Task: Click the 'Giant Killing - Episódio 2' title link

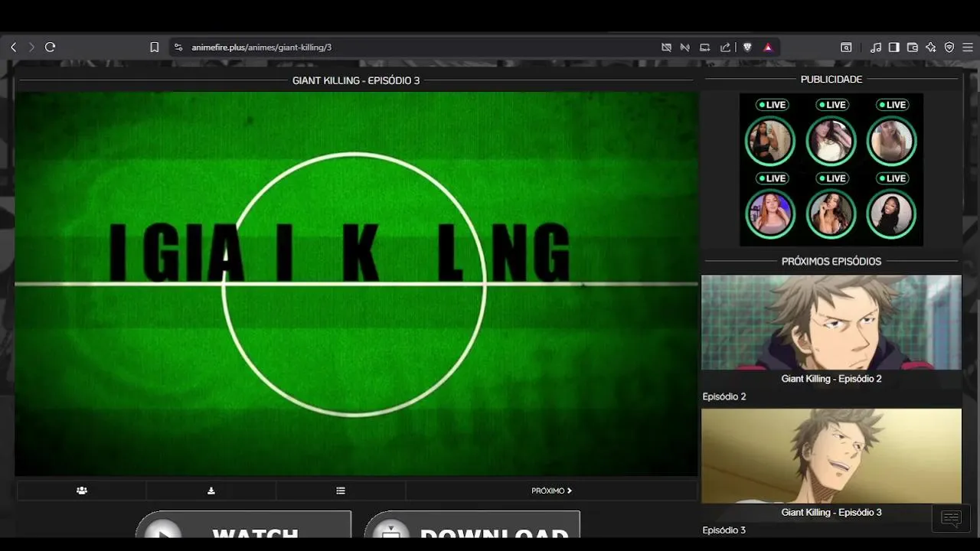Action: click(x=831, y=379)
